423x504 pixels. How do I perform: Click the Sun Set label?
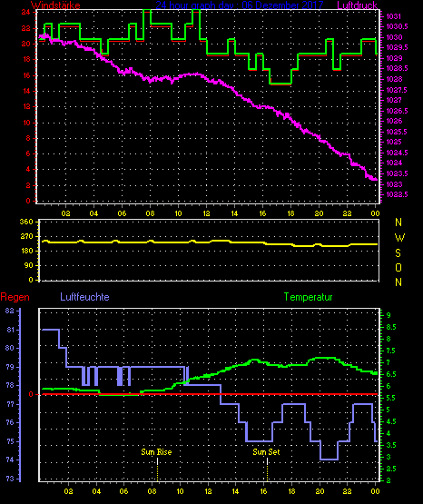coord(266,452)
